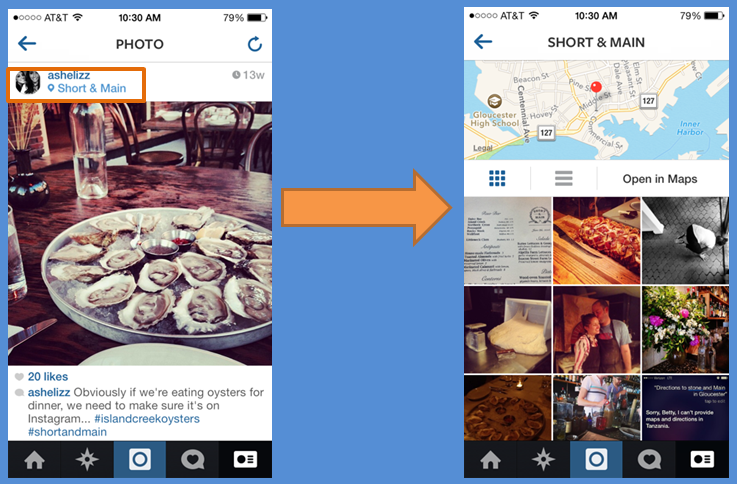Open activity heart bubble in left phone's bar
This screenshot has width=737, height=484.
point(192,460)
